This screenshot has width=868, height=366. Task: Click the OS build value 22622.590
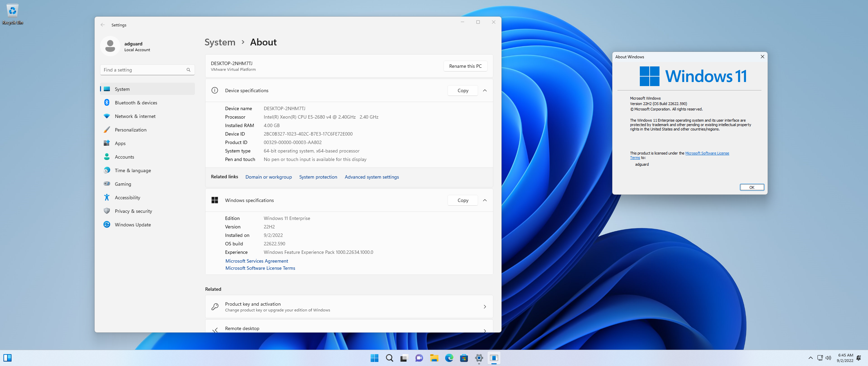274,244
